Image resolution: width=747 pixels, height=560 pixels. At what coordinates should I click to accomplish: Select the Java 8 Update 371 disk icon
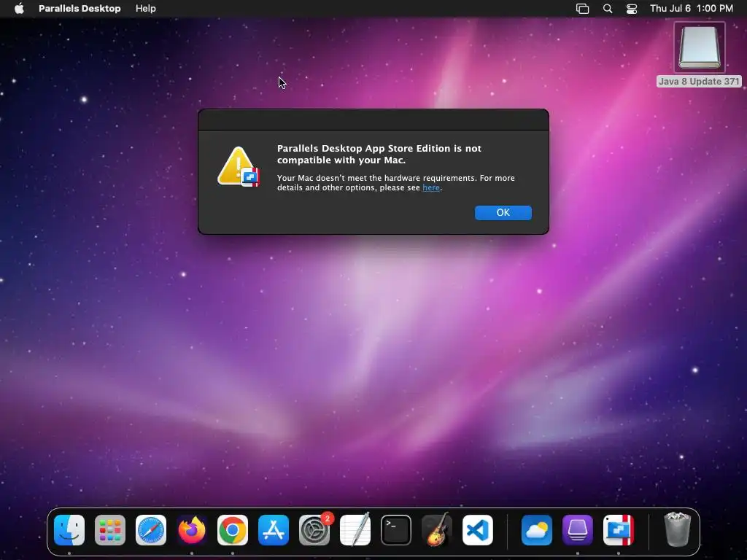tap(700, 47)
